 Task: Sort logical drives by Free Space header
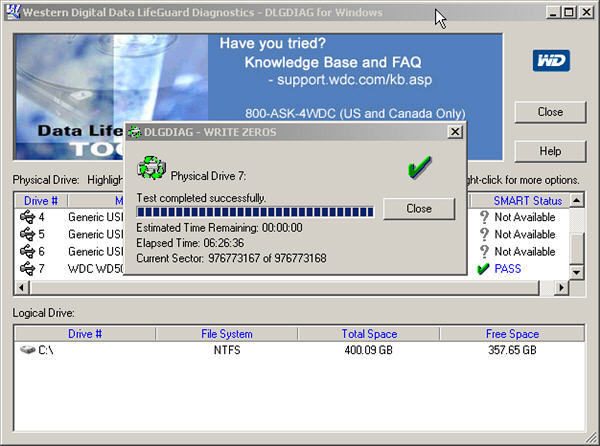(x=512, y=334)
